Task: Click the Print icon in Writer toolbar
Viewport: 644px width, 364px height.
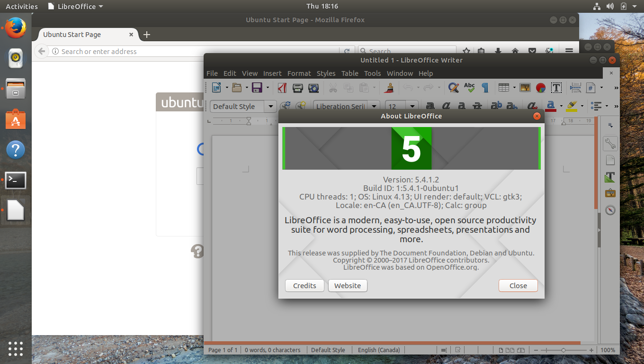Action: coord(298,88)
